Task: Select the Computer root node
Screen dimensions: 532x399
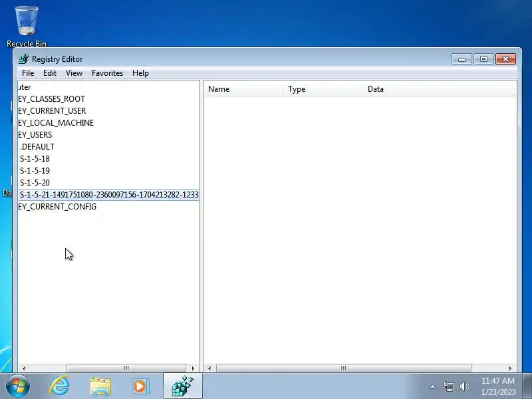Action: tap(25, 87)
